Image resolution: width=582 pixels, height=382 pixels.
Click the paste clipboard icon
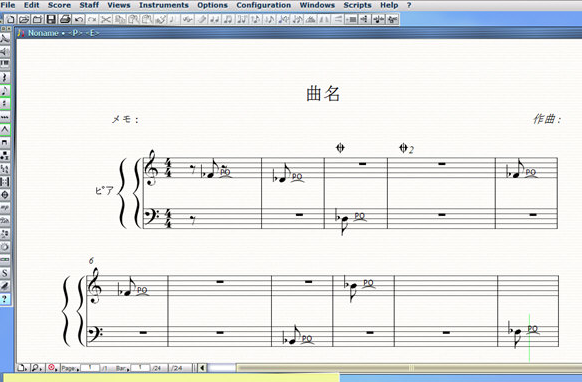click(133, 19)
